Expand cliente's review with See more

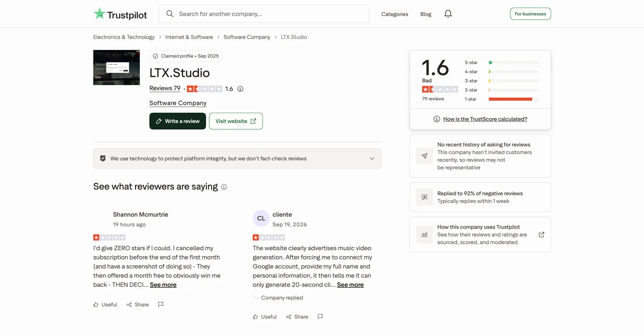[x=350, y=285]
